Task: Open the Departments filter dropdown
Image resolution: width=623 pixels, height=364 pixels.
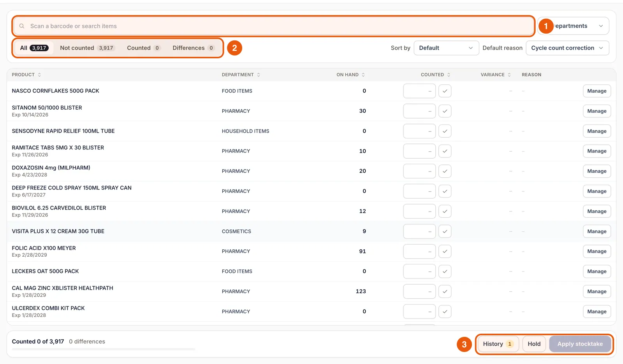Action: pyautogui.click(x=573, y=26)
